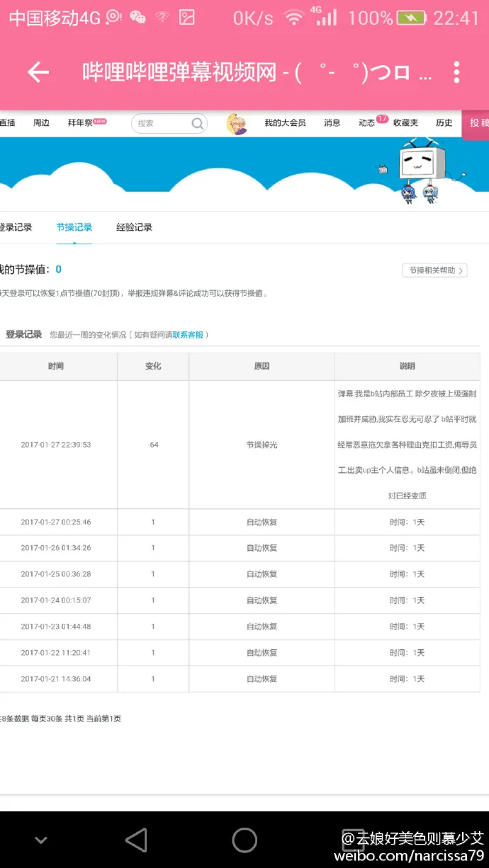Screen dimensions: 489x868
Task: Switch to 节操记录 tab
Action: click(74, 227)
